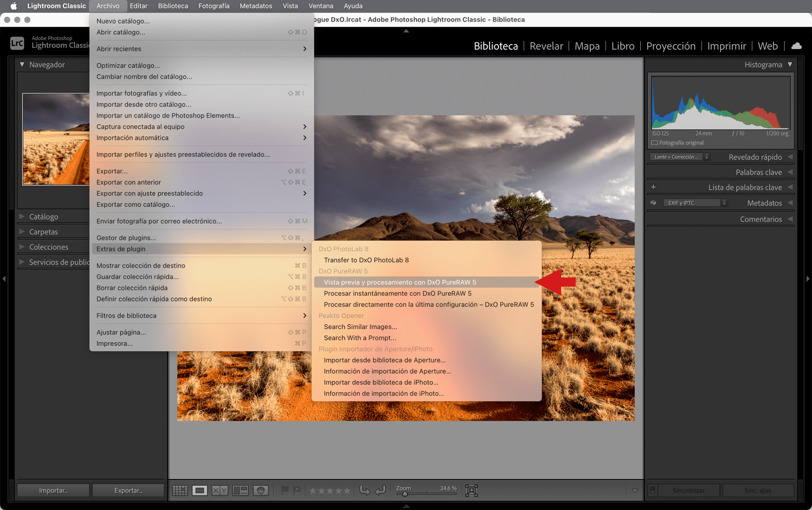Image resolution: width=812 pixels, height=510 pixels.
Task: Expand the Colecciones panel
Action: click(x=22, y=247)
